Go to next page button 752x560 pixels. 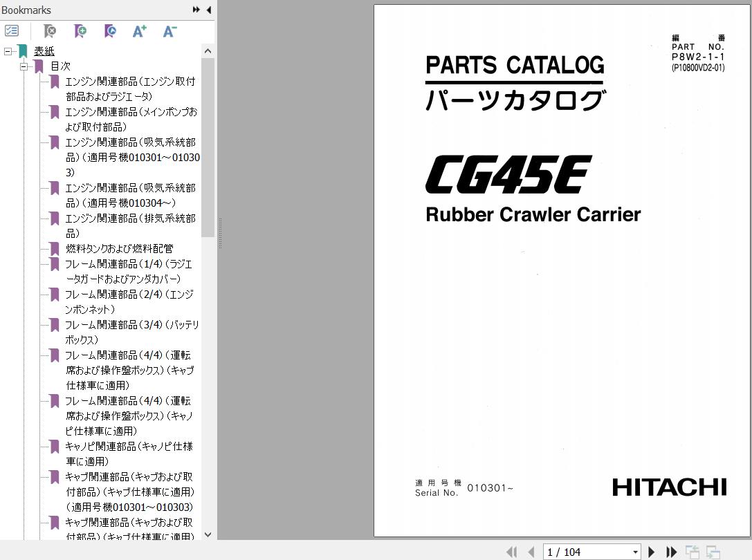pyautogui.click(x=651, y=552)
